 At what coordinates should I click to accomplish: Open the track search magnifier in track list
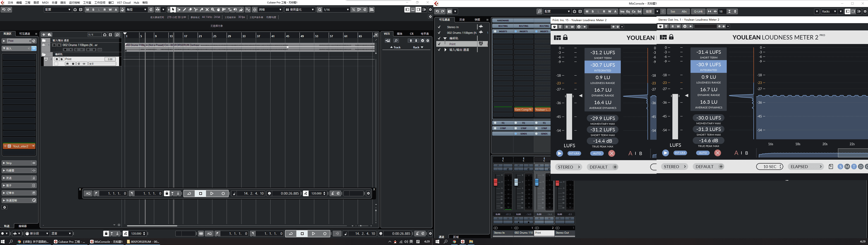tap(117, 35)
